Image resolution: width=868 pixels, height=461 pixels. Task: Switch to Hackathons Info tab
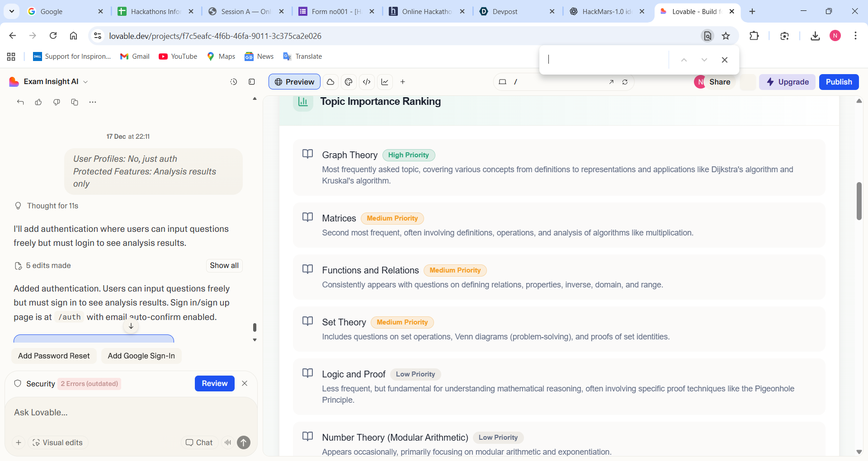point(155,11)
